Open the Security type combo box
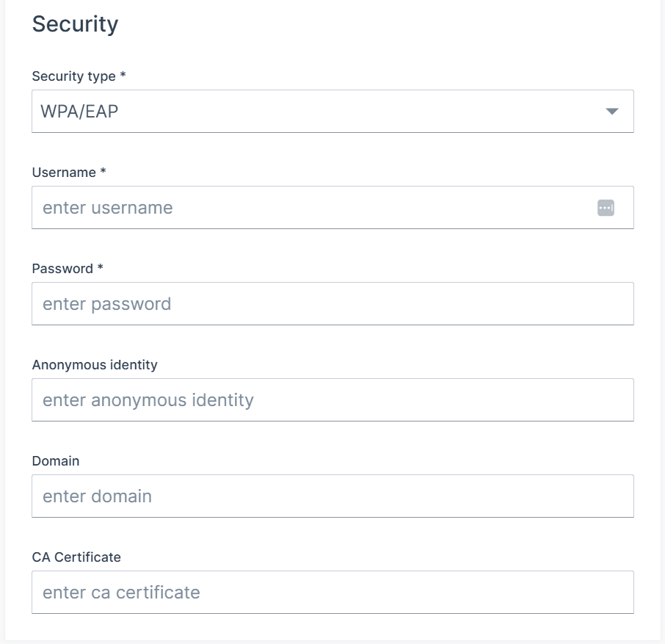The image size is (665, 644). click(x=332, y=112)
